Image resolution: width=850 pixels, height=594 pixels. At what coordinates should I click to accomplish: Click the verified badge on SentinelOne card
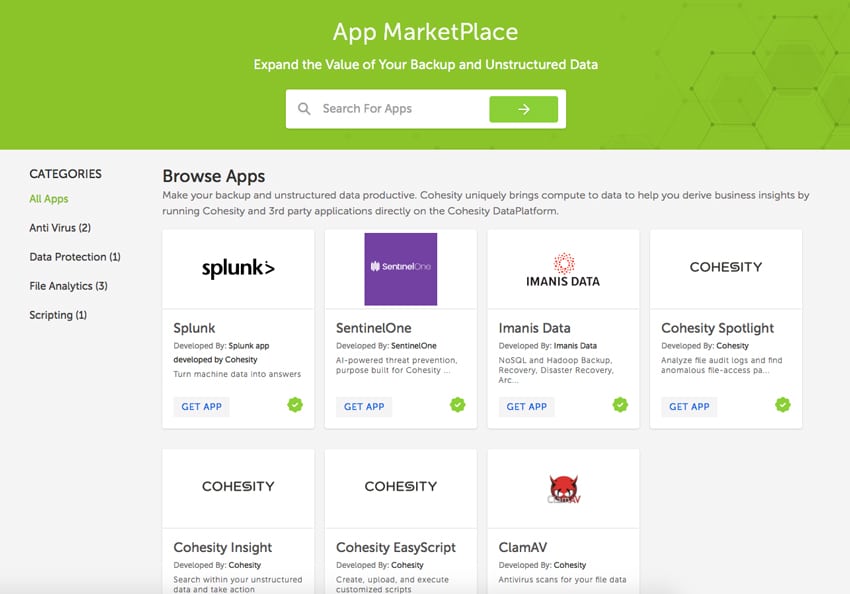458,405
